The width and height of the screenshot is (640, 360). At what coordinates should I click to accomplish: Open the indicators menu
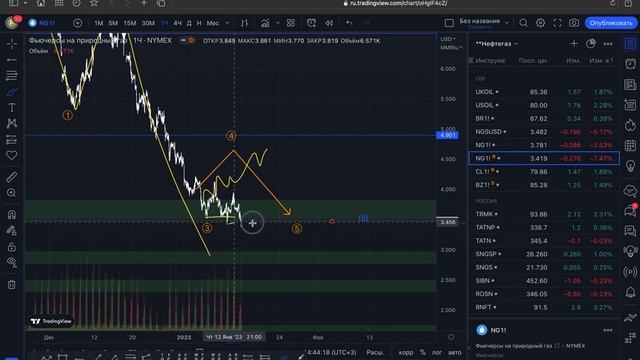(265, 23)
